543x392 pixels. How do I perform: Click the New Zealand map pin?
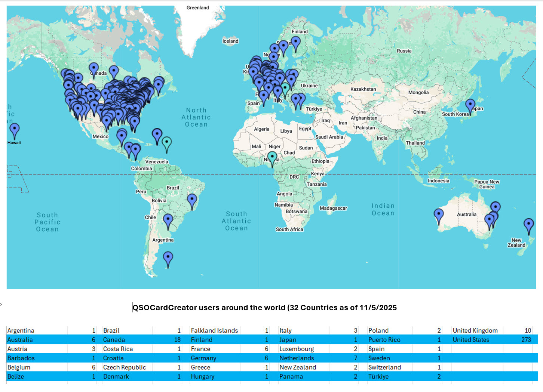[528, 225]
